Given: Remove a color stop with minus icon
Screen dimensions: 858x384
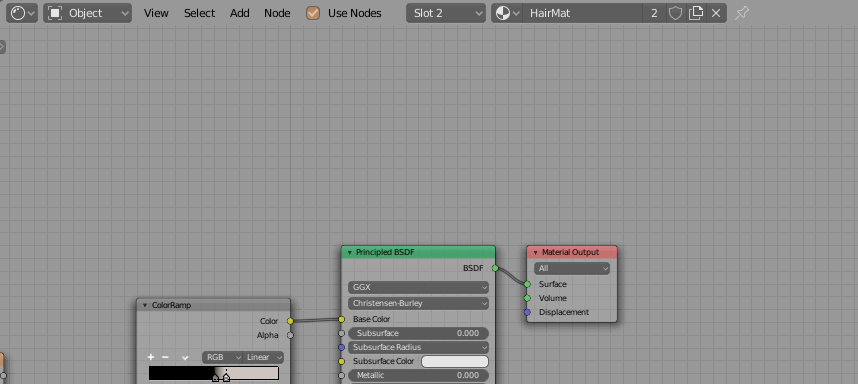Looking at the screenshot, I should [x=165, y=357].
